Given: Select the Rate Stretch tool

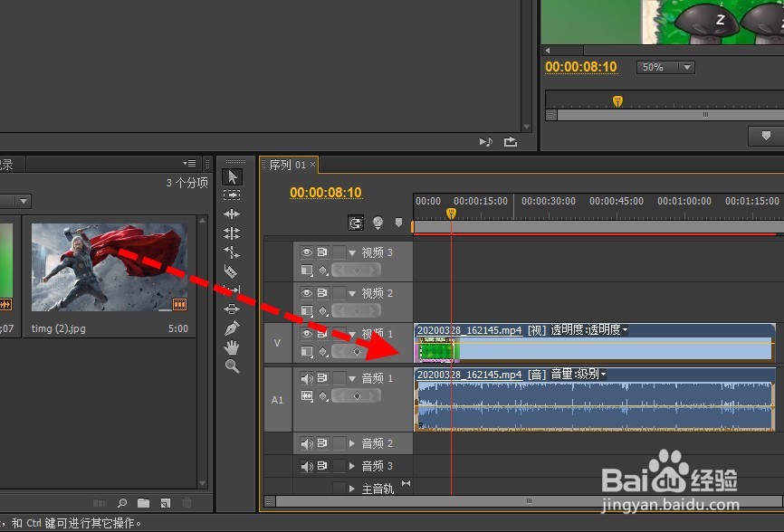Looking at the screenshot, I should 232,252.
